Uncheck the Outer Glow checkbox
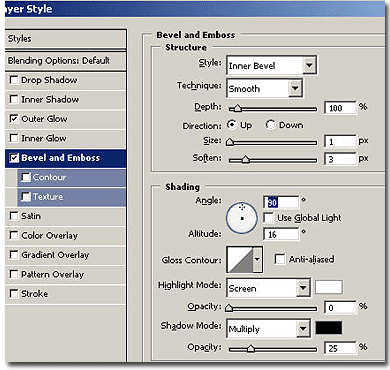390x370 pixels. point(14,119)
